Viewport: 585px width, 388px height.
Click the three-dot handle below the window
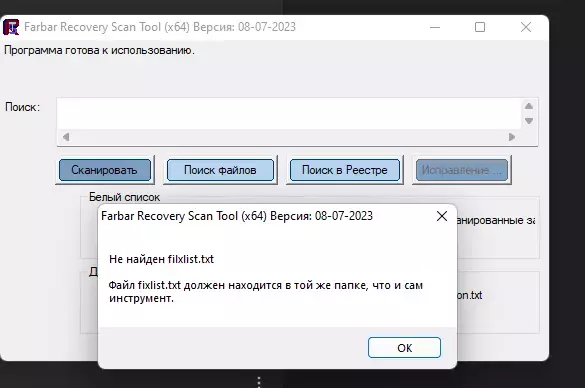(x=259, y=382)
